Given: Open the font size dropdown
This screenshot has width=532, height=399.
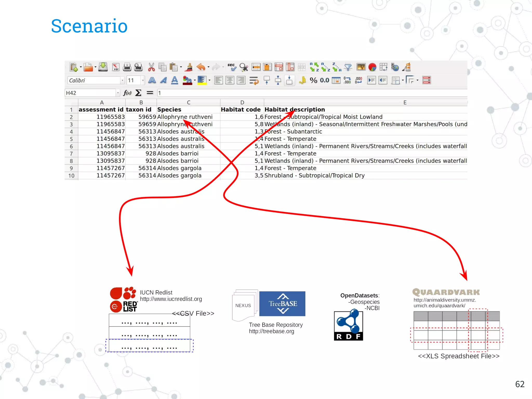Looking at the screenshot, I should pyautogui.click(x=143, y=80).
